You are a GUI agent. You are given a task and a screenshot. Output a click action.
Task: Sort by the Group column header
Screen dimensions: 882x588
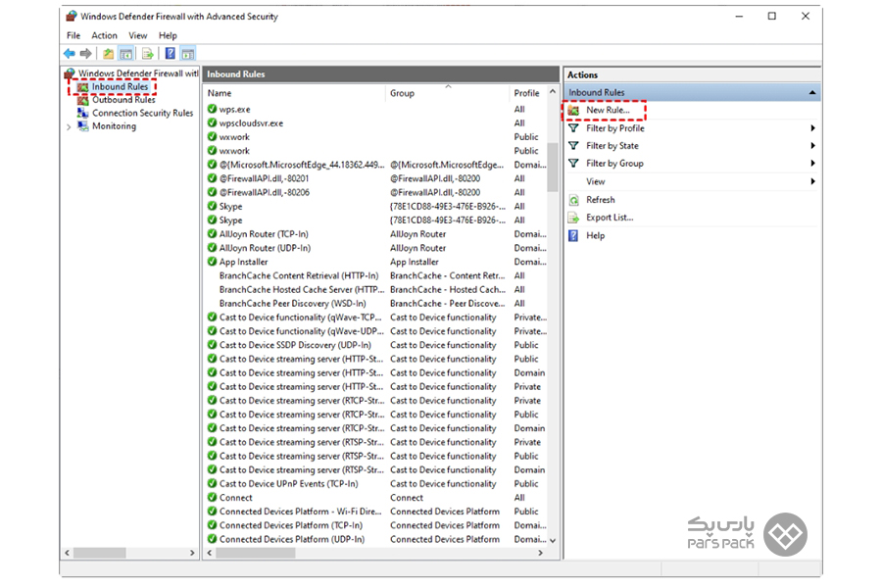point(448,93)
